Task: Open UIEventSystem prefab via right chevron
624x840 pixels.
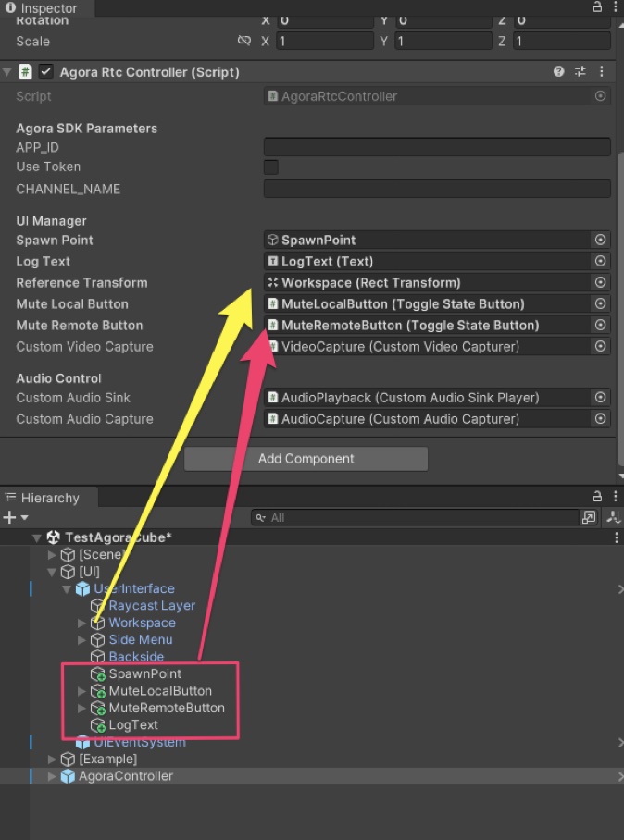Action: (x=620, y=742)
